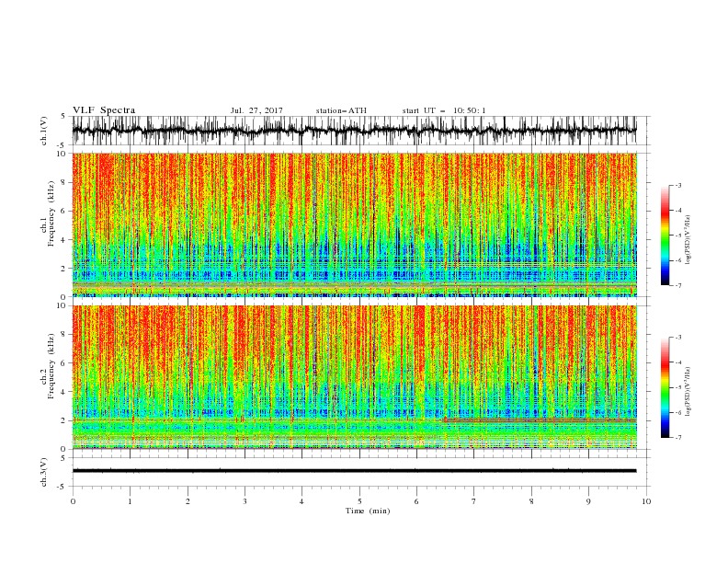Click the time axis tick label "7"
728x563 pixels.
click(x=474, y=501)
